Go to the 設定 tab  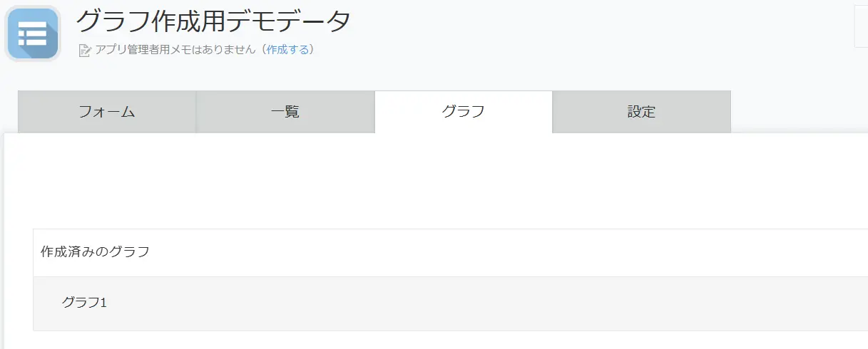(641, 112)
